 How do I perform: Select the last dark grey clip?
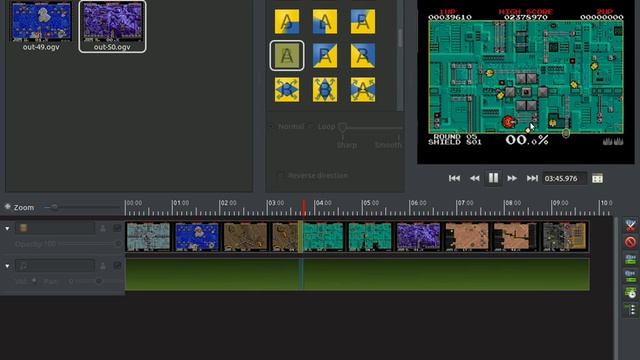pyautogui.click(x=564, y=237)
